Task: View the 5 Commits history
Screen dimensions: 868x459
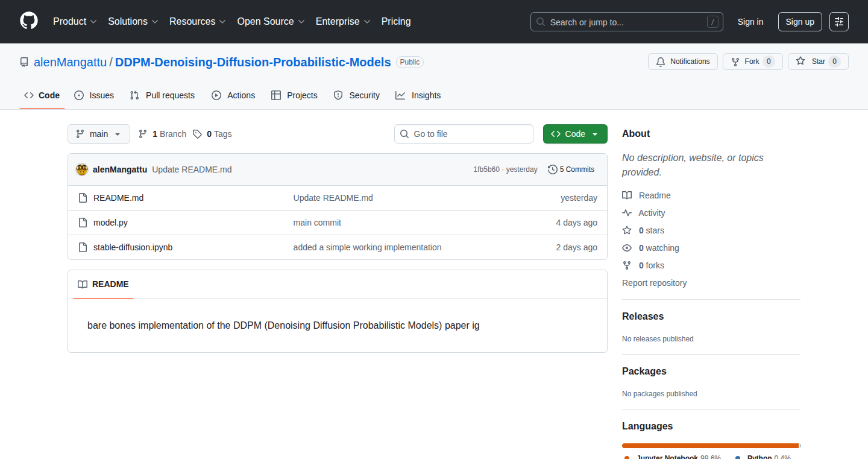Action: pyautogui.click(x=571, y=169)
